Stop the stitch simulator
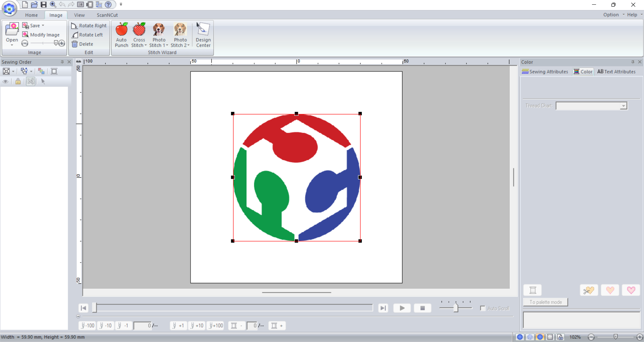This screenshot has height=342, width=644. 423,308
